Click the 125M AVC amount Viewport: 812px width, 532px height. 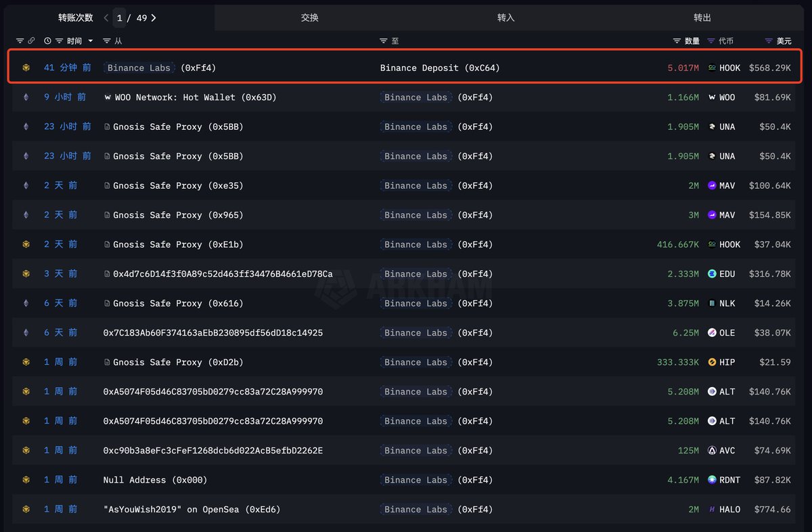(688, 450)
